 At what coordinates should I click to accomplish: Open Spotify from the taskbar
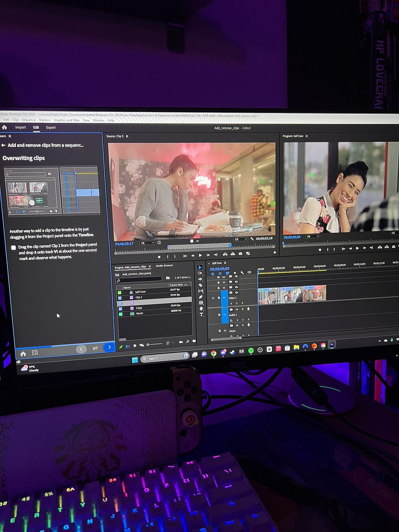pos(251,351)
